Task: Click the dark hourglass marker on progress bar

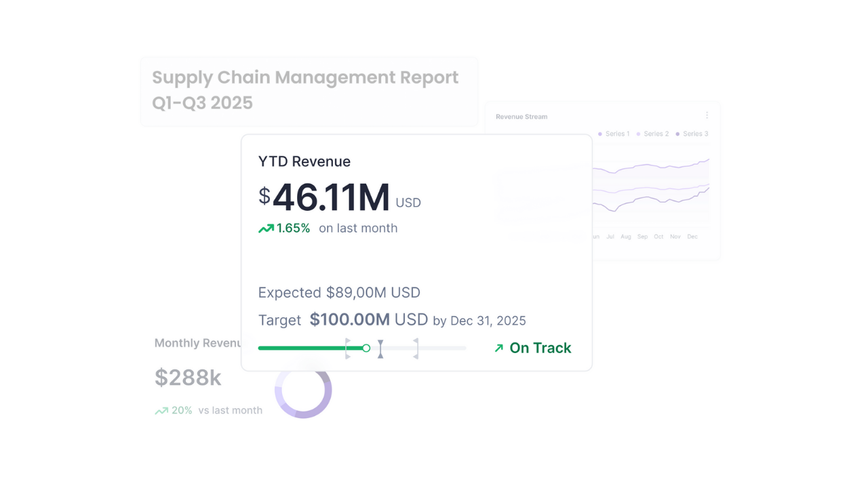Action: (380, 348)
